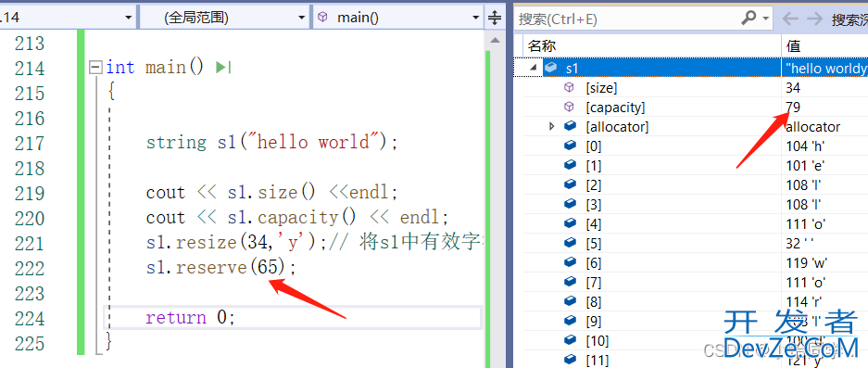Click on the s1.reserve(65); code line
The image size is (868, 368).
[x=221, y=268]
